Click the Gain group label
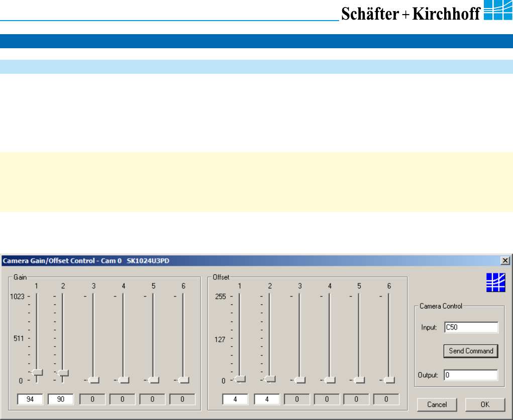The height and width of the screenshot is (420, 513). pyautogui.click(x=20, y=277)
